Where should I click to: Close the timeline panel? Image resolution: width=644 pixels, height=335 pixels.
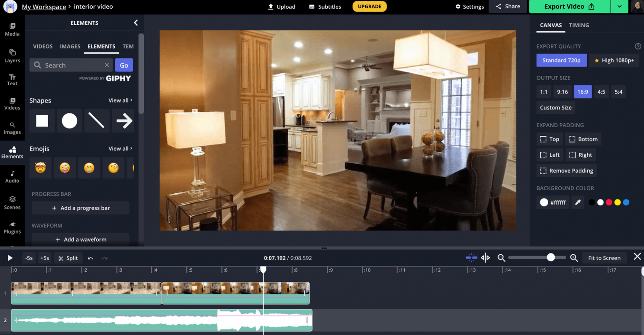[x=637, y=257]
